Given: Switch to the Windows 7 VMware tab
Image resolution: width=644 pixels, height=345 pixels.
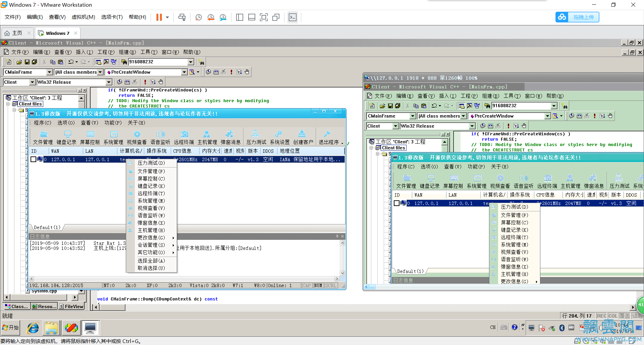Looking at the screenshot, I should (x=57, y=33).
